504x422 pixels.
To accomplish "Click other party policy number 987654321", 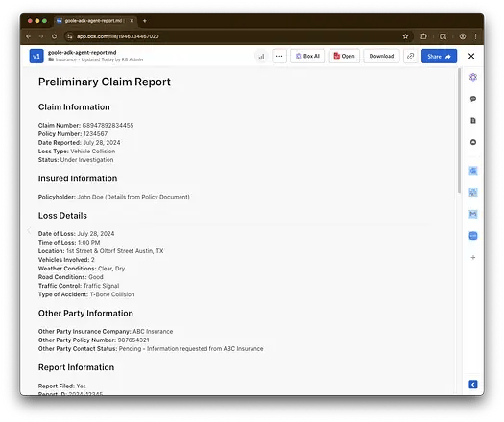I will click(x=133, y=340).
